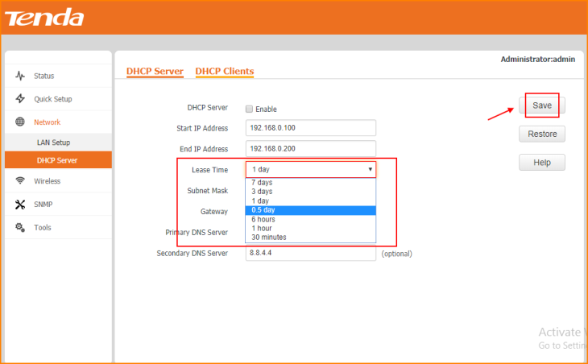This screenshot has width=588, height=364.
Task: Click the Tools gear icon
Action: 20,228
